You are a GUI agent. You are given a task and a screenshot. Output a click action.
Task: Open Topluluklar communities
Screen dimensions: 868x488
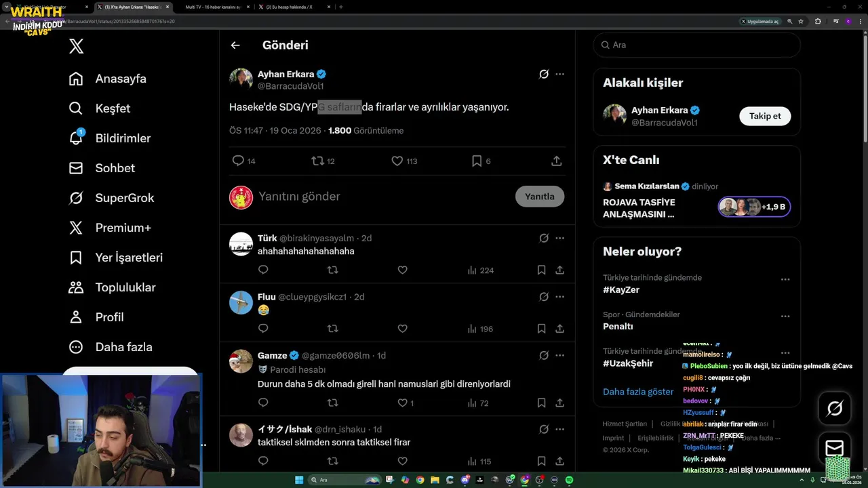[113, 287]
